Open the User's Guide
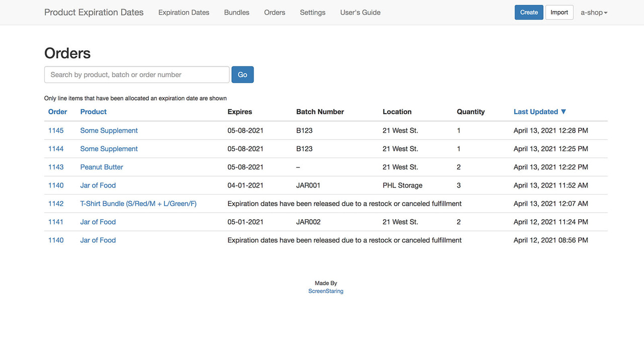Image resolution: width=644 pixels, height=362 pixels. (x=360, y=12)
